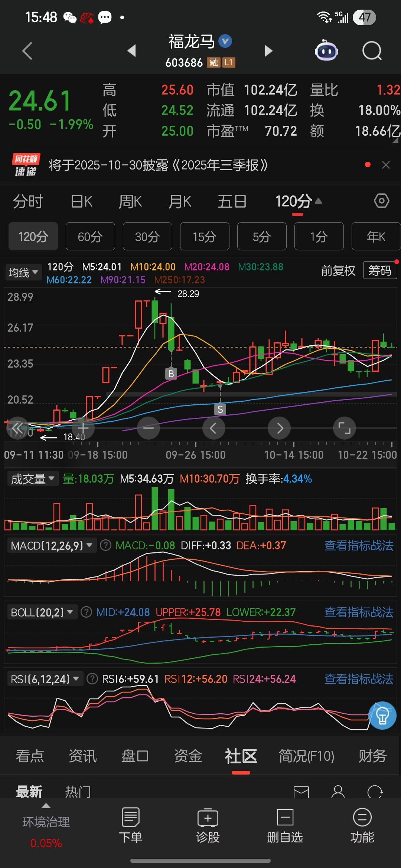The image size is (401, 868).
Task: Close the 三季报 announcement banner
Action: (386, 165)
